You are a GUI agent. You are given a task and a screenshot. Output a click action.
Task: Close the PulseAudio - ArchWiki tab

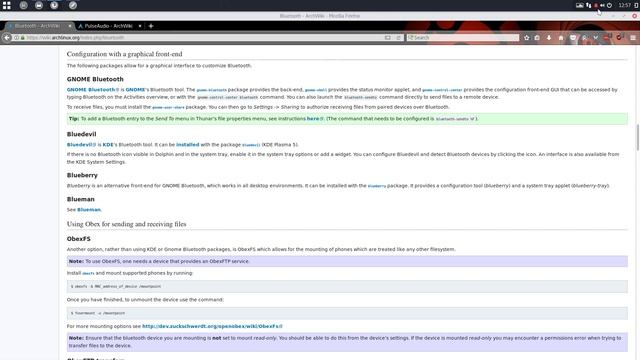pyautogui.click(x=140, y=26)
